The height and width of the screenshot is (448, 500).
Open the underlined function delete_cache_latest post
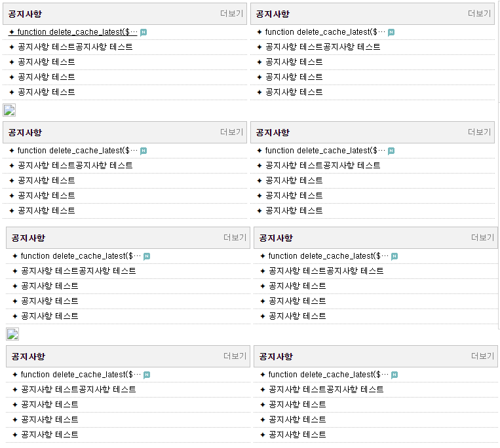coord(77,32)
